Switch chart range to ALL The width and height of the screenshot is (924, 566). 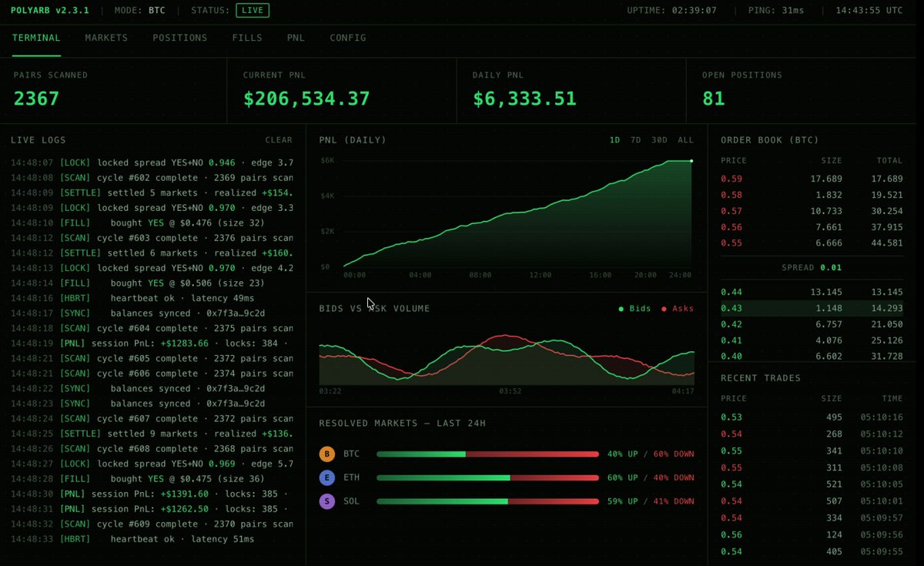[685, 140]
